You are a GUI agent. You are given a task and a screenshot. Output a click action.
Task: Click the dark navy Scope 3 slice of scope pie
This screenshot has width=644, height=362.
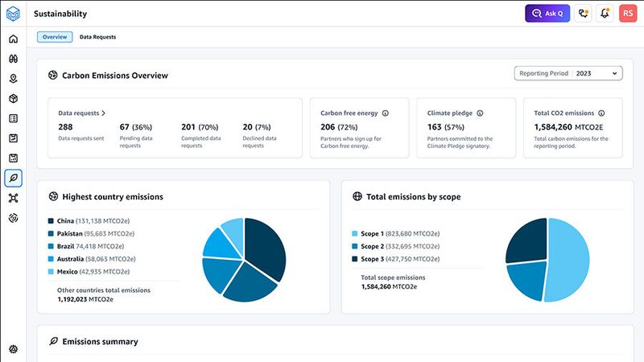point(528,242)
